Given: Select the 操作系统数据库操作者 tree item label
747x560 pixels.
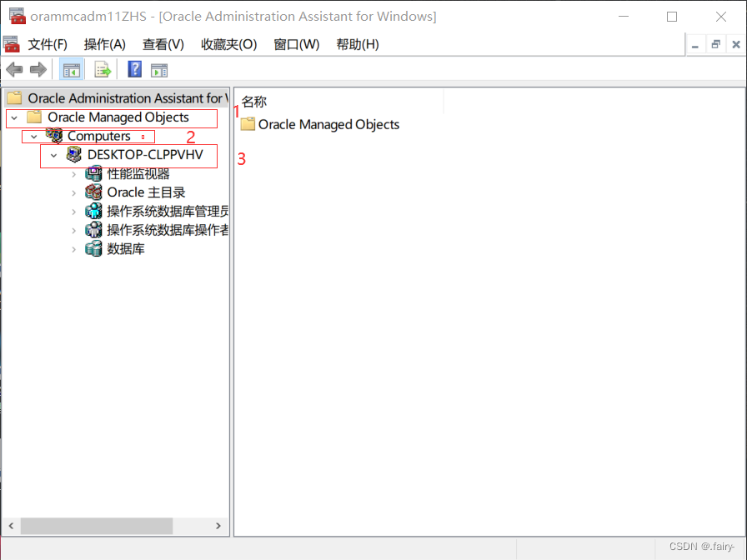Looking at the screenshot, I should (168, 229).
